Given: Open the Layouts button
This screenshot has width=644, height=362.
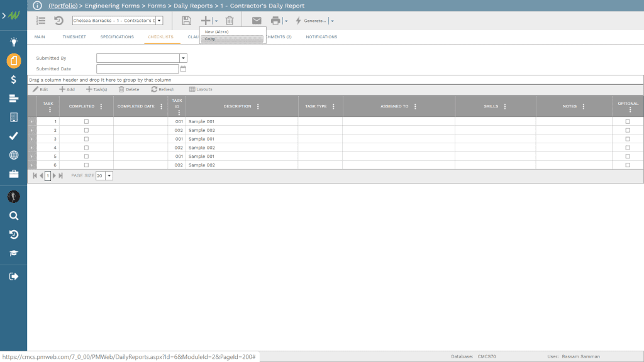Looking at the screenshot, I should 201,89.
